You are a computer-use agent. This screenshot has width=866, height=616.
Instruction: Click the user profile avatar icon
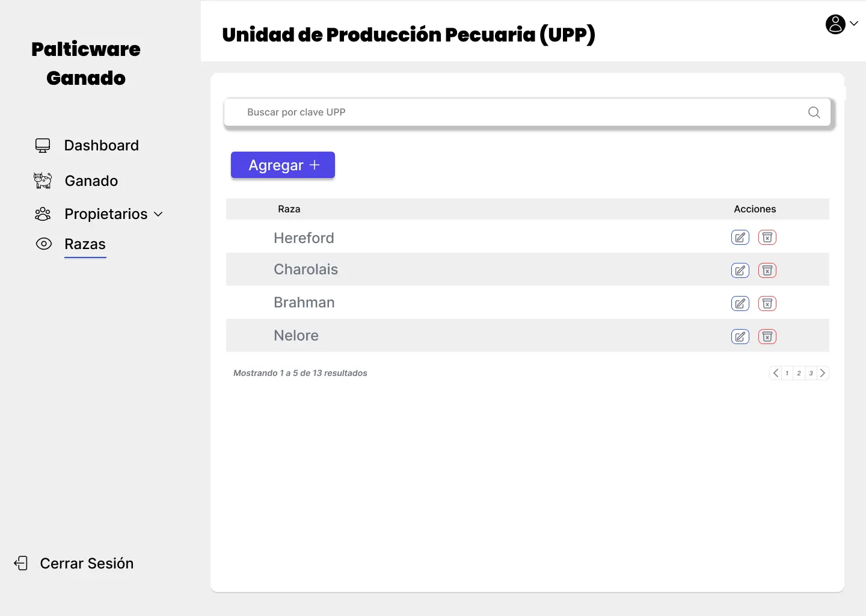[x=835, y=24]
